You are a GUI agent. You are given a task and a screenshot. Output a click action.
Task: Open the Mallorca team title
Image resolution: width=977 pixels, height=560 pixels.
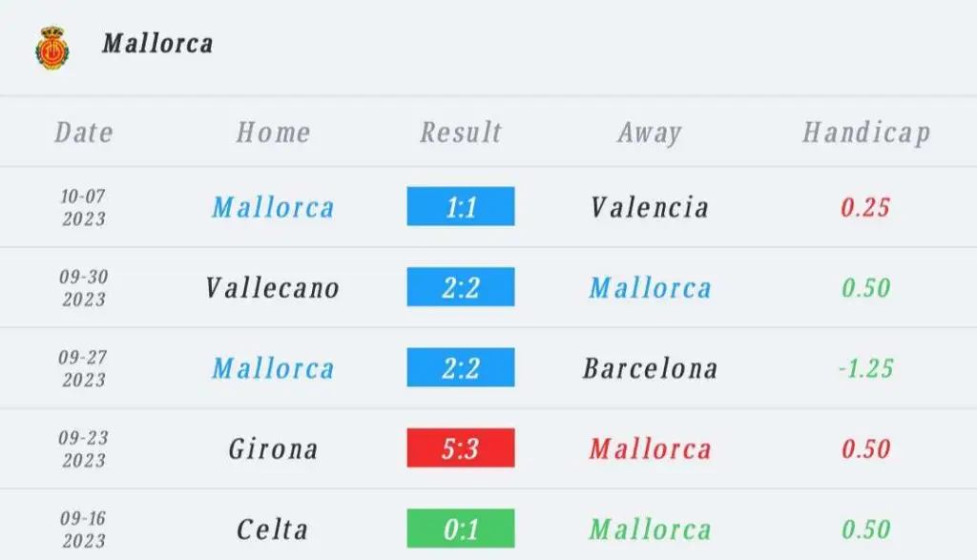coord(157,44)
